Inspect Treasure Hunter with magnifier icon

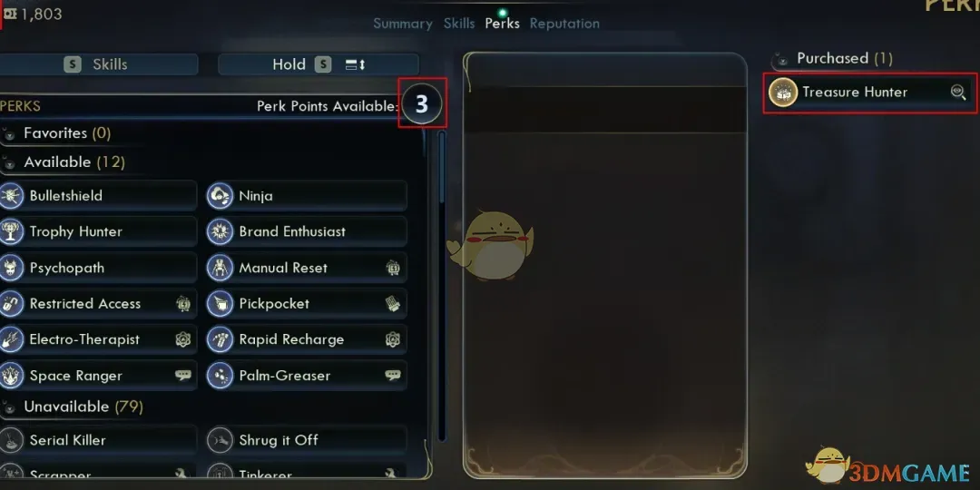pyautogui.click(x=958, y=93)
